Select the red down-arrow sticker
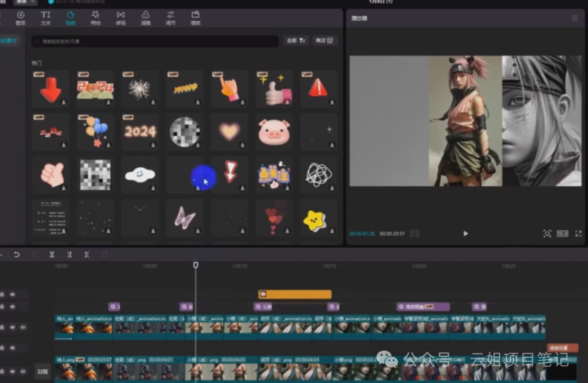The width and height of the screenshot is (588, 383). point(51,88)
